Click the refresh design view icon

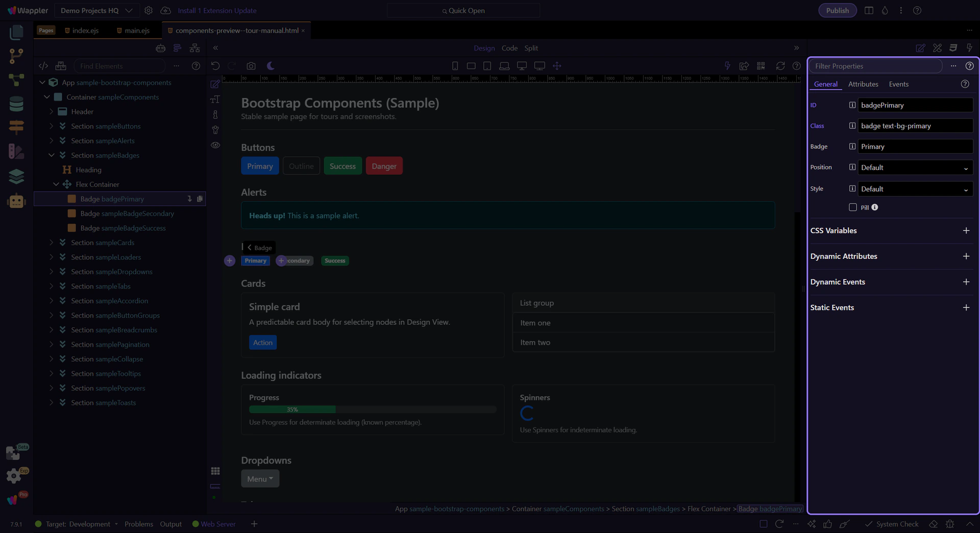click(780, 66)
